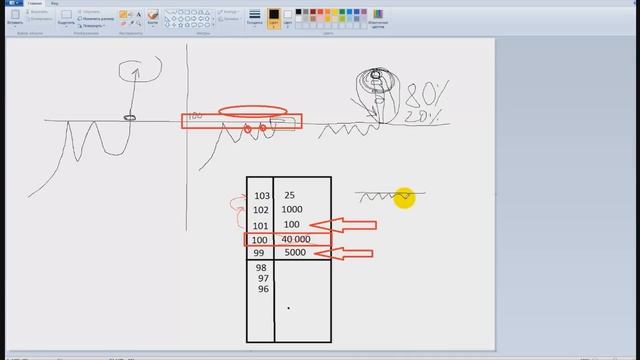Choose the Down arrow shape

click(167, 25)
